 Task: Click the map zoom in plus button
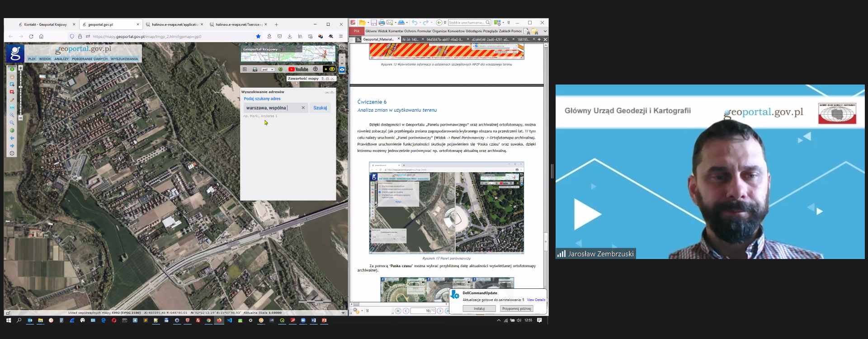[20, 68]
